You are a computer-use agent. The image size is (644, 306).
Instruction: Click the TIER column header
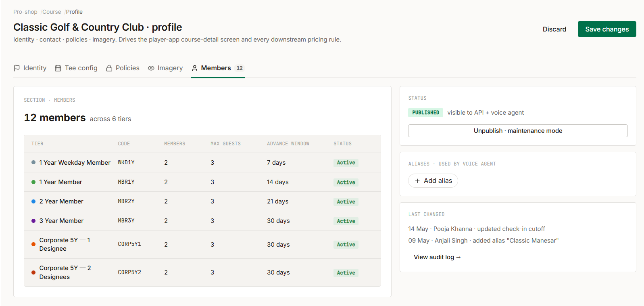pos(38,144)
